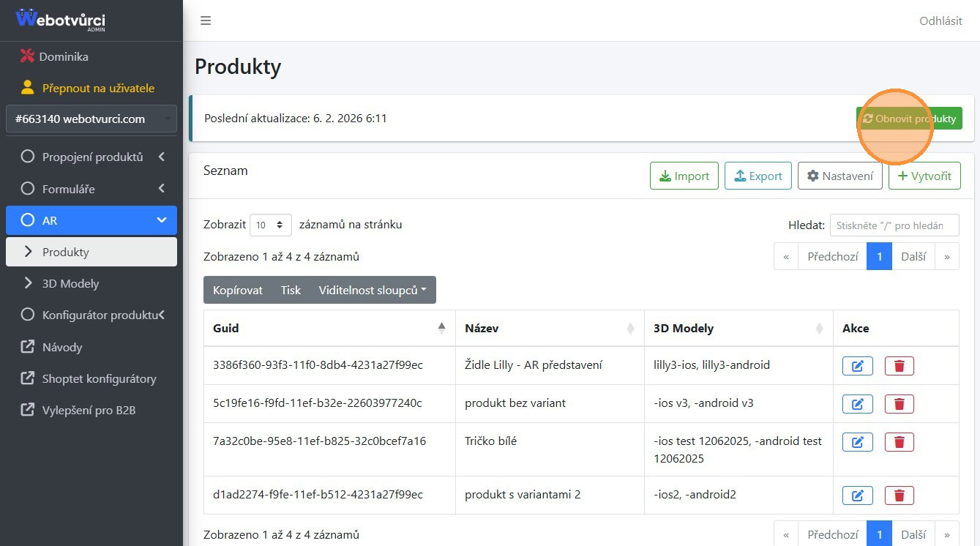Image resolution: width=980 pixels, height=546 pixels.
Task: Select guid 5c19fe16-f9fd-11ef-b32e-22603977240c
Action: click(317, 403)
